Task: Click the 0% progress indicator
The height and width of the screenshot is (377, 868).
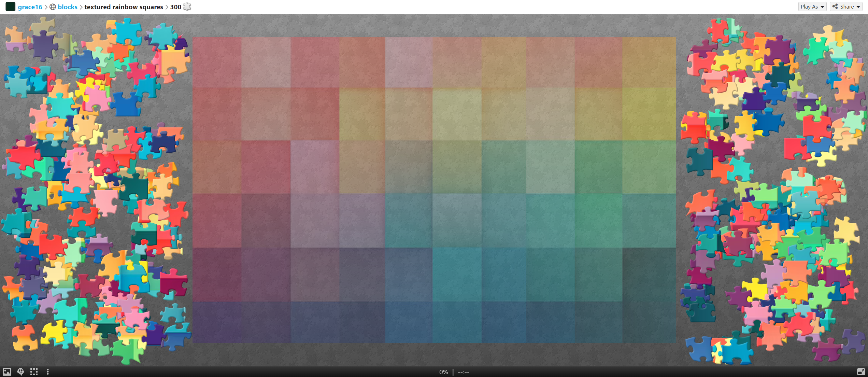Action: 443,372
